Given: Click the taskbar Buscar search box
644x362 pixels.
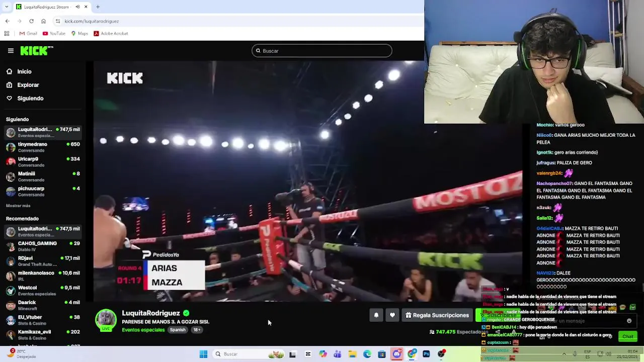Looking at the screenshot, I should (249, 354).
